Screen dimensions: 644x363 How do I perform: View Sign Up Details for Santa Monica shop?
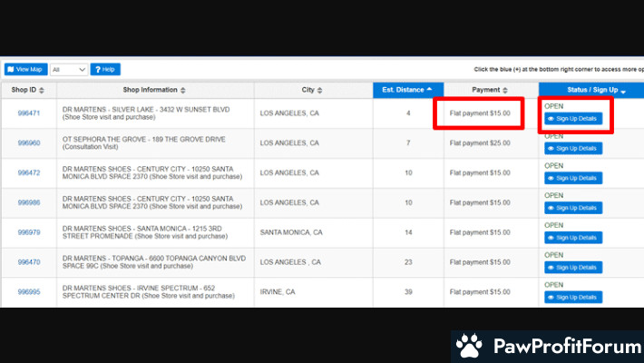click(x=573, y=238)
